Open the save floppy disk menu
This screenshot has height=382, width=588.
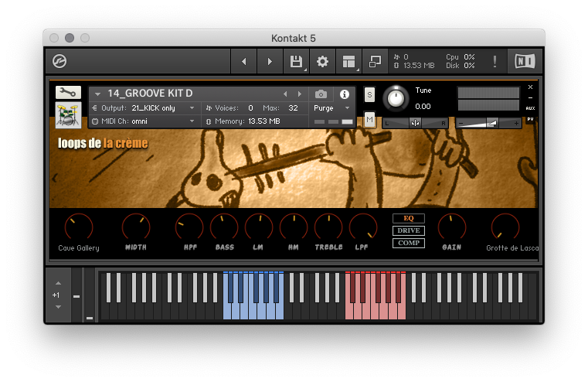pyautogui.click(x=296, y=61)
